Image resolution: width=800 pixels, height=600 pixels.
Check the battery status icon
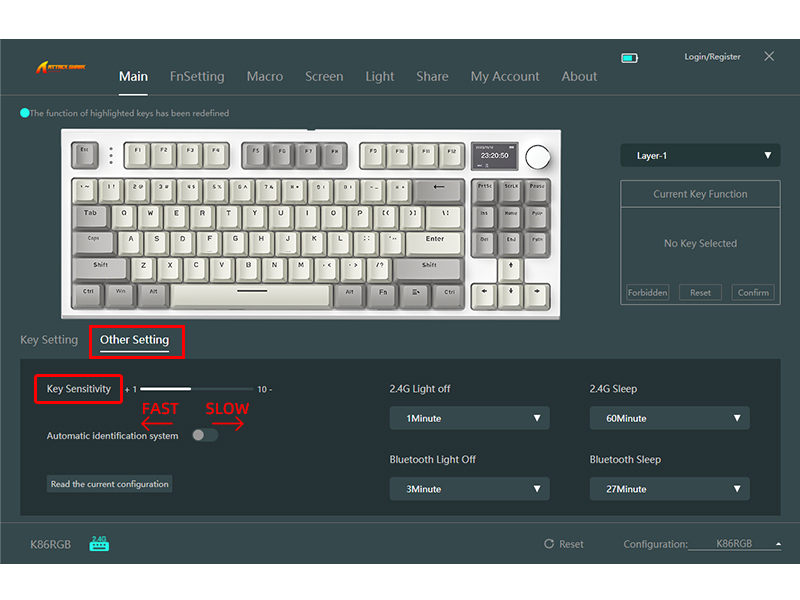[629, 58]
